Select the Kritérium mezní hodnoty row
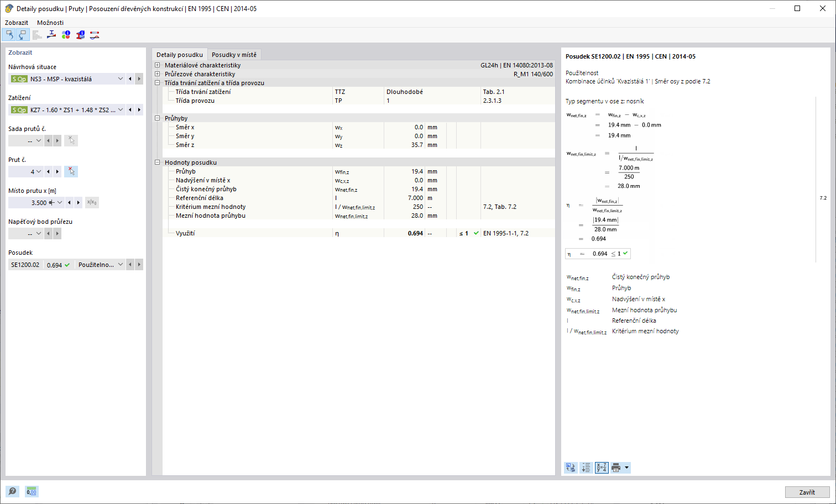The width and height of the screenshot is (836, 504). (x=359, y=207)
